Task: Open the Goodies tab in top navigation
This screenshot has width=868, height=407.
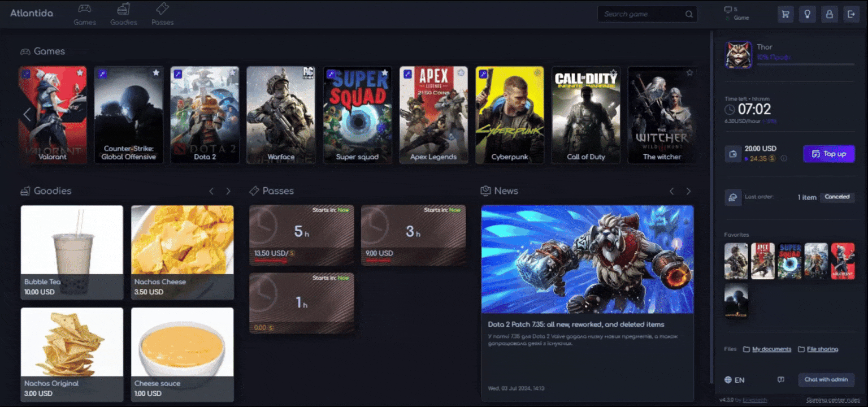Action: tap(124, 15)
